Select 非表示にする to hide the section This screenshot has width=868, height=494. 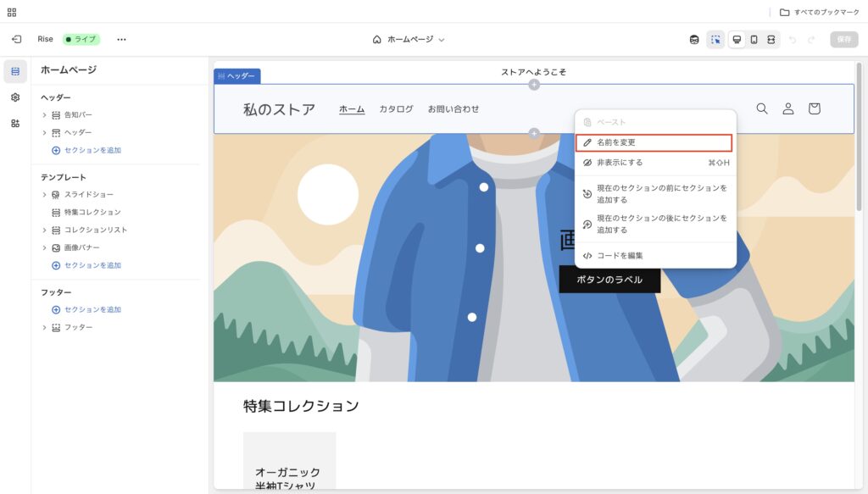[620, 163]
